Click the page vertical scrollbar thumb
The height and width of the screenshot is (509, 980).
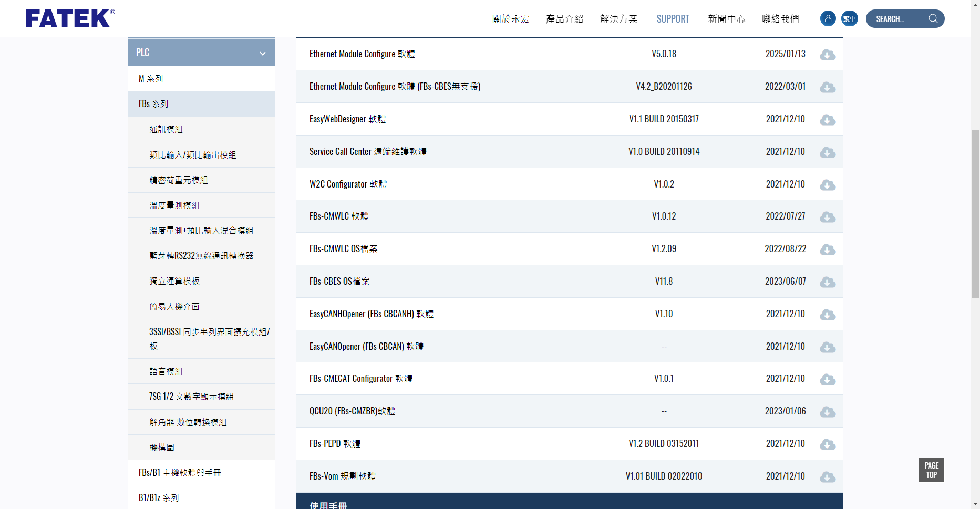[975, 213]
